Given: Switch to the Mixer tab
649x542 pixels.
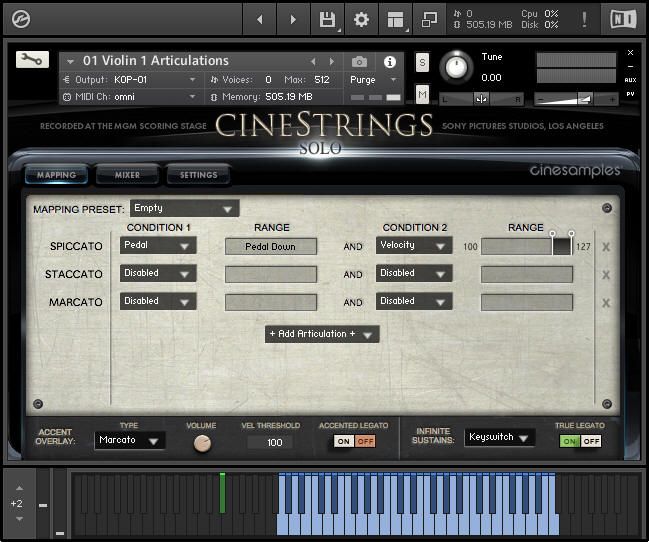Looking at the screenshot, I should pyautogui.click(x=127, y=175).
